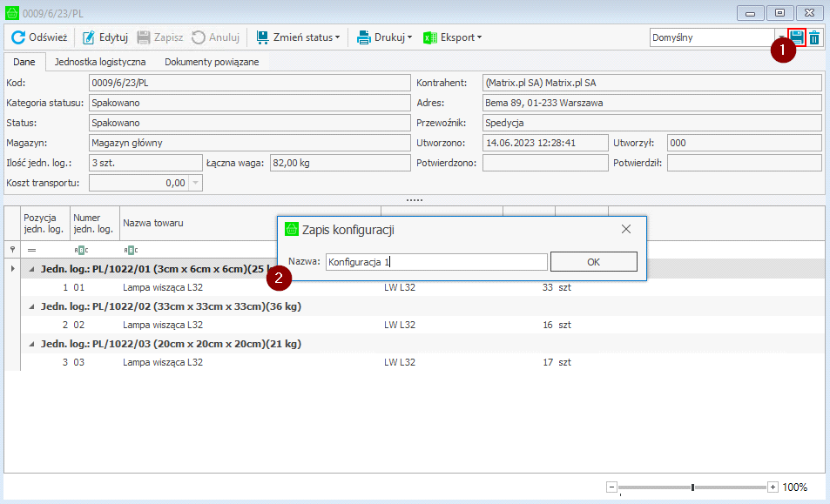Click the Odśwież refresh icon
Screen dimensions: 830x504
pyautogui.click(x=17, y=37)
